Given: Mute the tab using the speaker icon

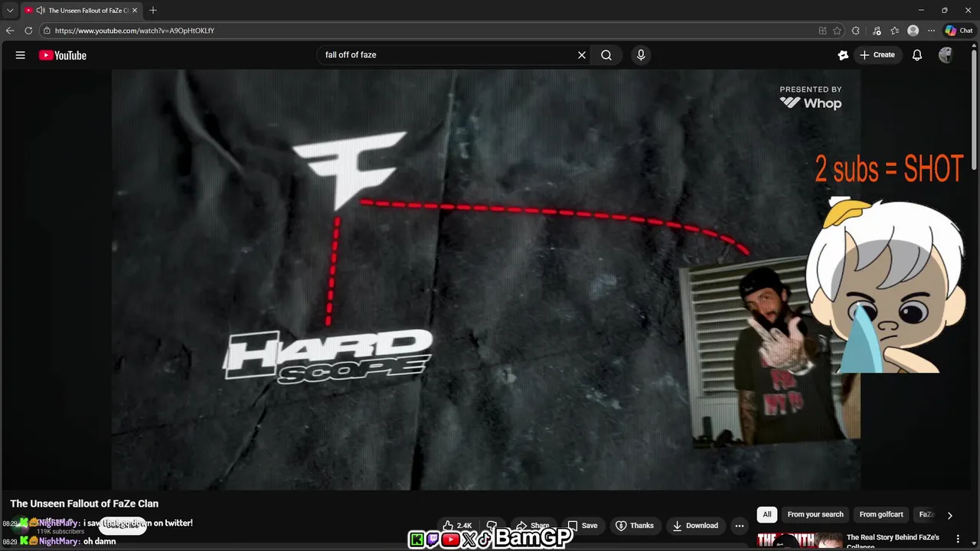Looking at the screenshot, I should 40,10.
